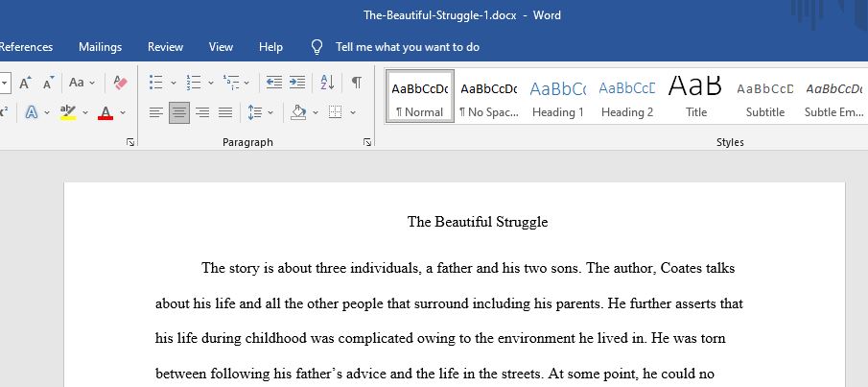868x387 pixels.
Task: Insert a numbered list
Action: click(193, 84)
